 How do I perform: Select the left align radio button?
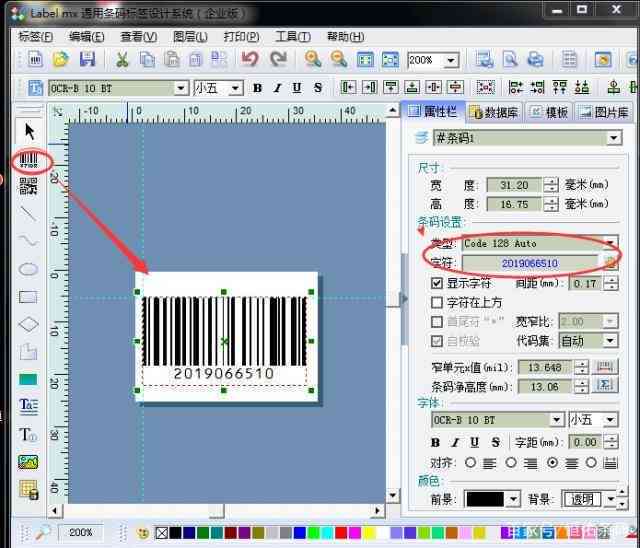(470, 462)
